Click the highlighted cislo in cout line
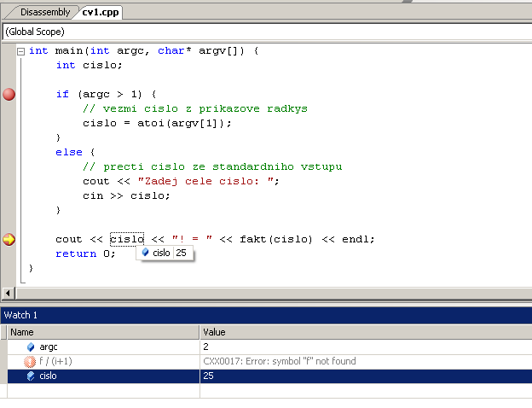Screen dimensions: 532x408 [x=127, y=239]
